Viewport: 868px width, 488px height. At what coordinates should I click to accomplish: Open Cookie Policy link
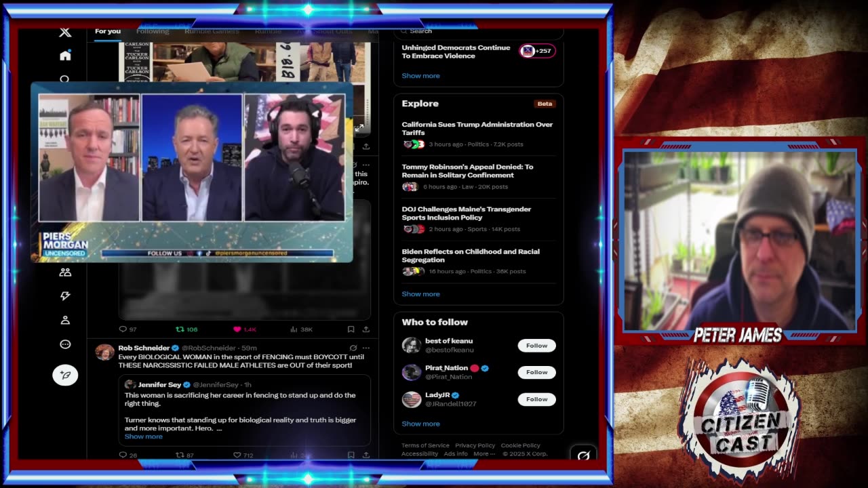point(520,445)
